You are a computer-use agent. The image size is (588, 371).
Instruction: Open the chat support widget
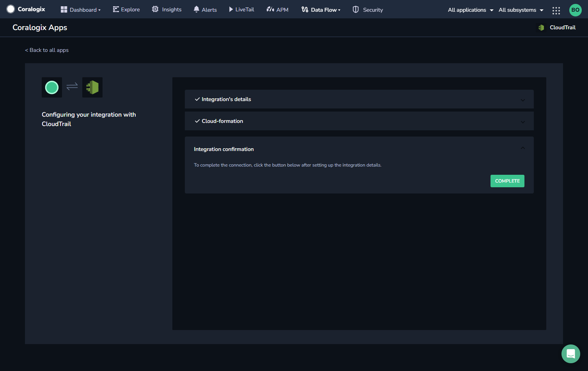click(571, 354)
